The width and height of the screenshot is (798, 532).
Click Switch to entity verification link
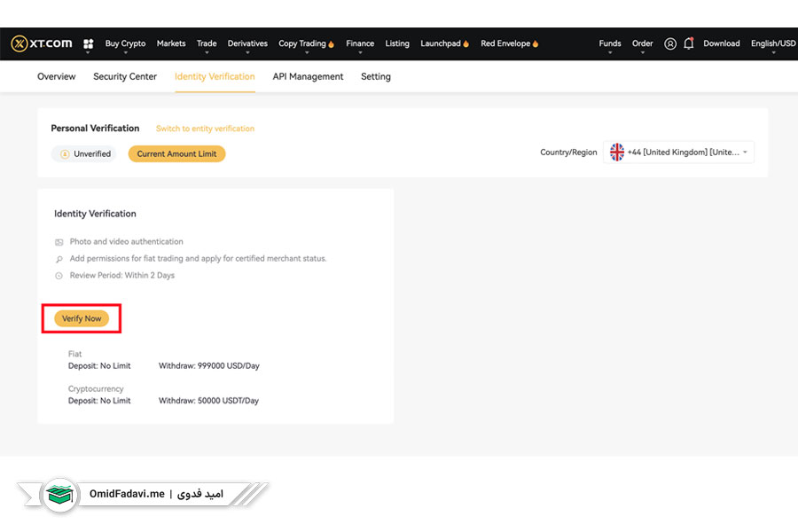(205, 129)
